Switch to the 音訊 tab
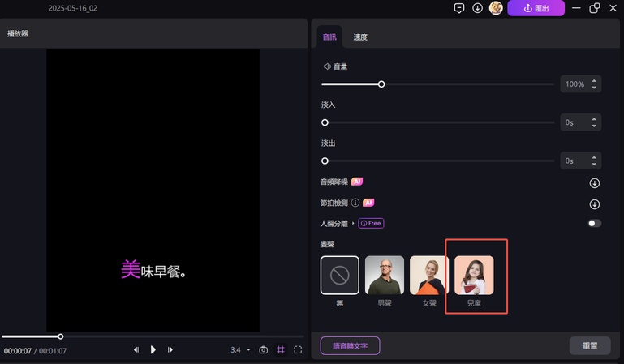The image size is (624, 364). click(x=329, y=37)
